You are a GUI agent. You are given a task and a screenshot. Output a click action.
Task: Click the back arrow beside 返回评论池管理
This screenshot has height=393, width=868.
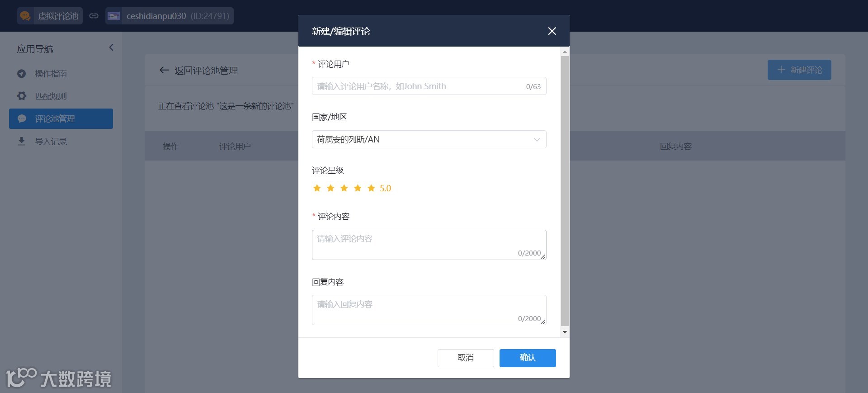pos(164,70)
